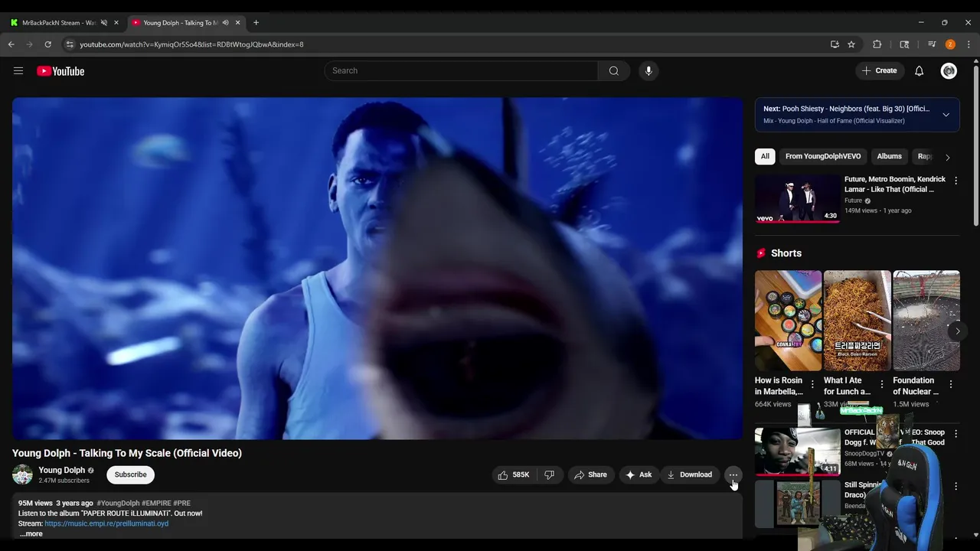The height and width of the screenshot is (551, 980).
Task: Click the video player to pause
Action: [377, 269]
